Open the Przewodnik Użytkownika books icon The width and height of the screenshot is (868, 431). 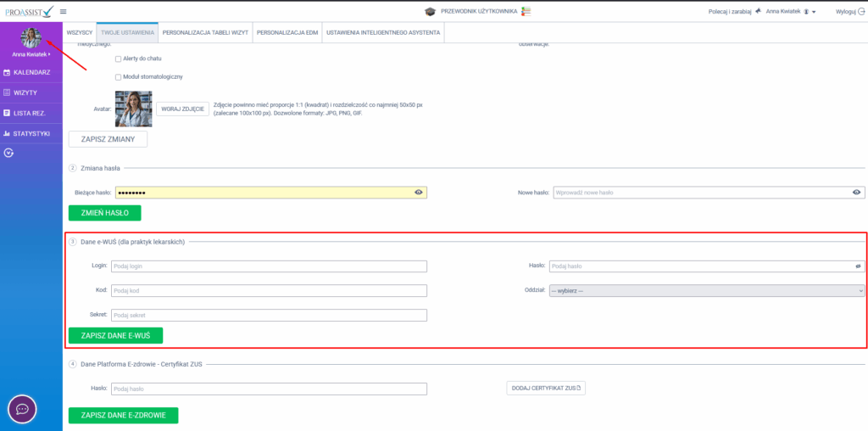526,11
